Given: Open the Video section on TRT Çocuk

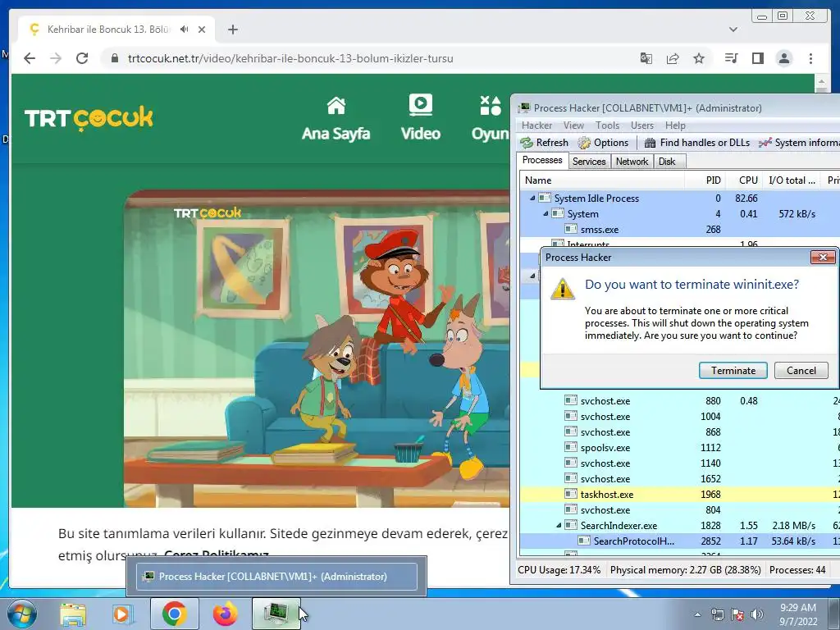Looking at the screenshot, I should (x=421, y=118).
